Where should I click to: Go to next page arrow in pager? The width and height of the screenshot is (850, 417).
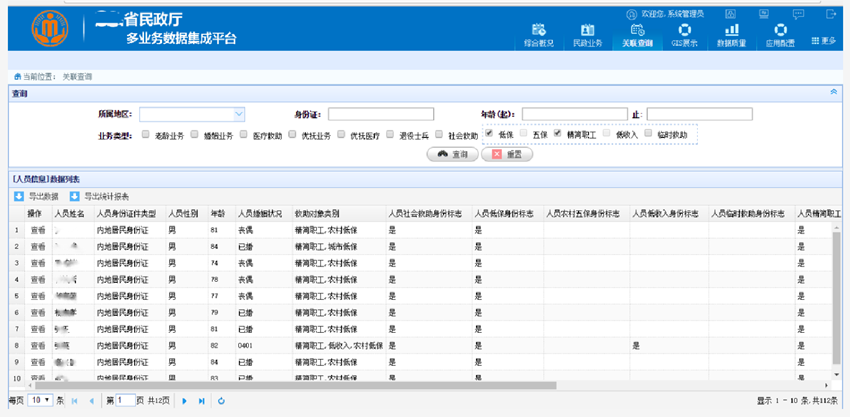pos(184,401)
